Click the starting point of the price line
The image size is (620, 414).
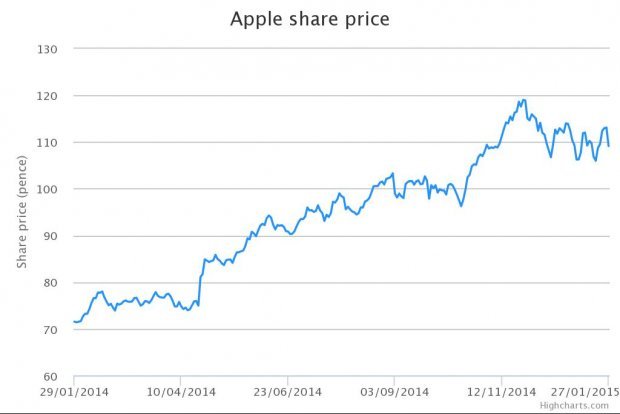(74, 322)
